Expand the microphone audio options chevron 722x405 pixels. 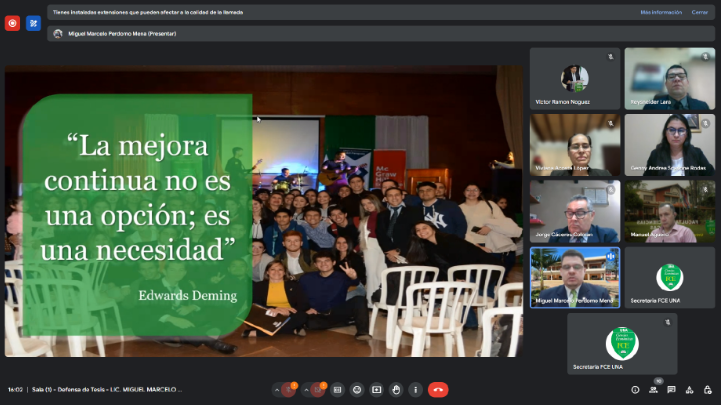click(x=277, y=390)
